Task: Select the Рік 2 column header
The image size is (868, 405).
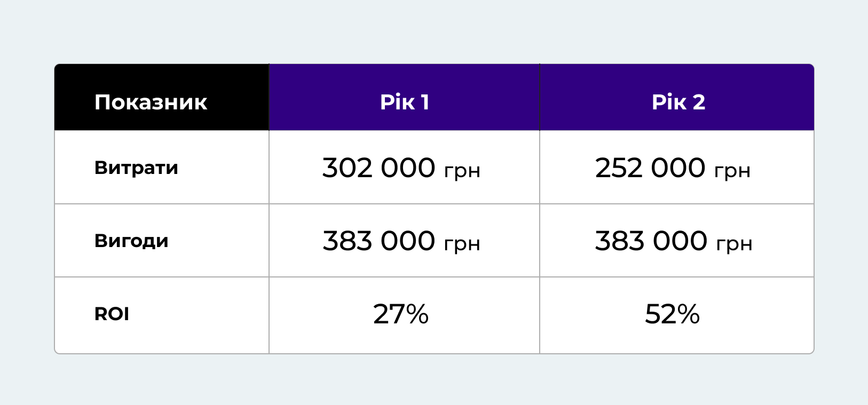Action: click(x=677, y=97)
